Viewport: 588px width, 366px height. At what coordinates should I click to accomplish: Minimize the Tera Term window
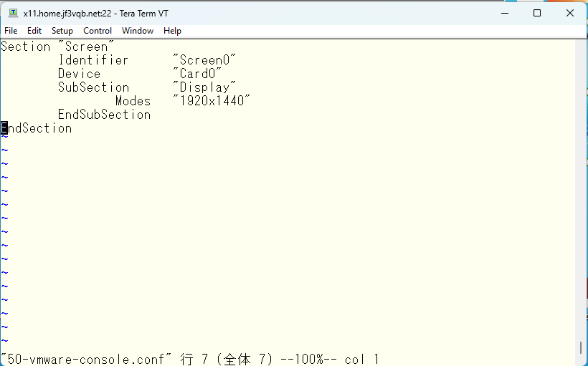(x=505, y=13)
